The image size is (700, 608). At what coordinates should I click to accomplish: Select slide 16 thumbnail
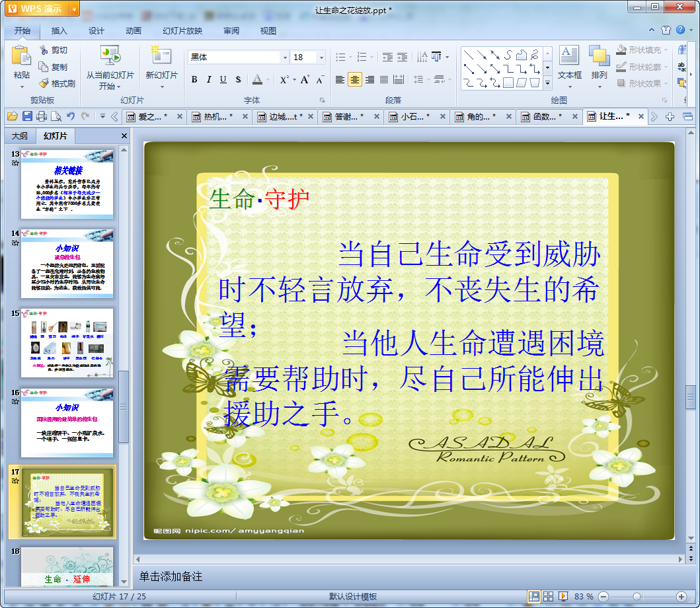[x=67, y=422]
